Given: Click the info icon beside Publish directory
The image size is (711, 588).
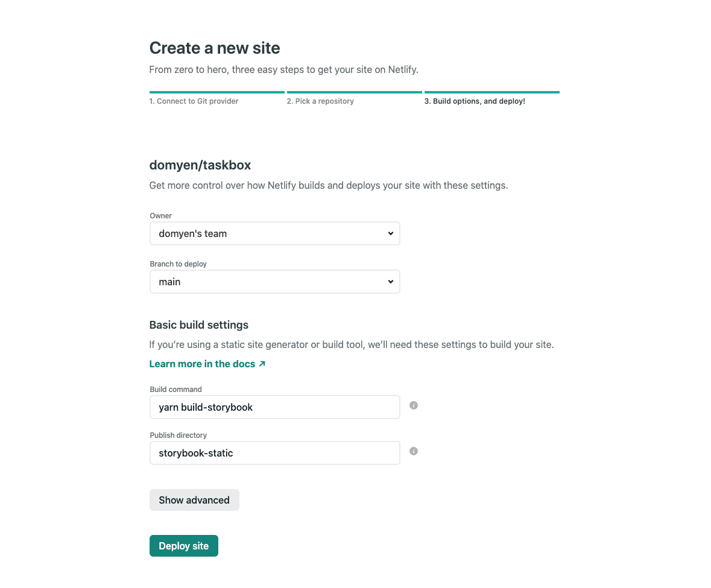Looking at the screenshot, I should pos(413,451).
